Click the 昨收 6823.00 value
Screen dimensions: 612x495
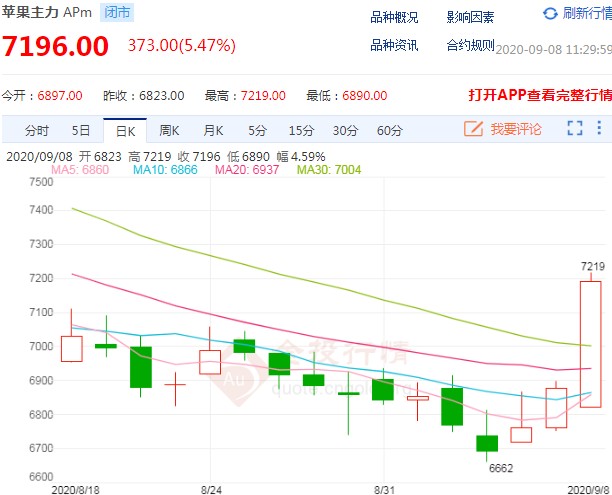(x=162, y=96)
